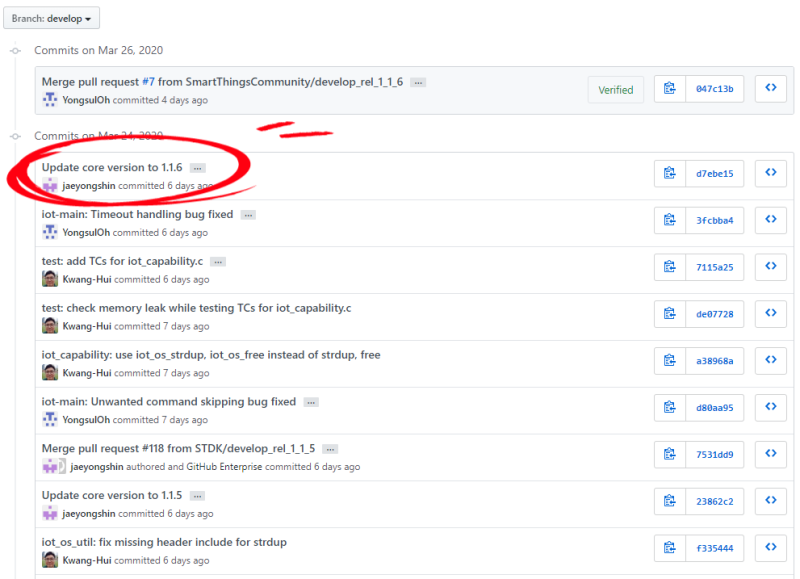This screenshot has height=579, width=800.
Task: Open the Branch: develop dropdown
Action: tap(52, 18)
